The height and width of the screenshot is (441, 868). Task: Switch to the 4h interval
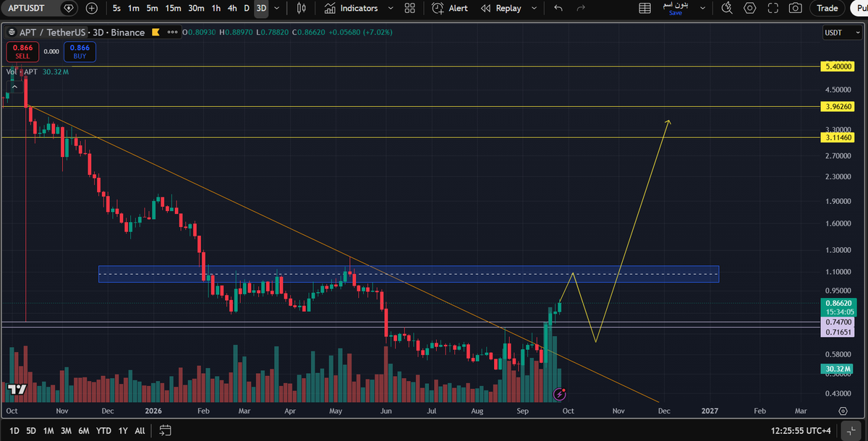[231, 9]
